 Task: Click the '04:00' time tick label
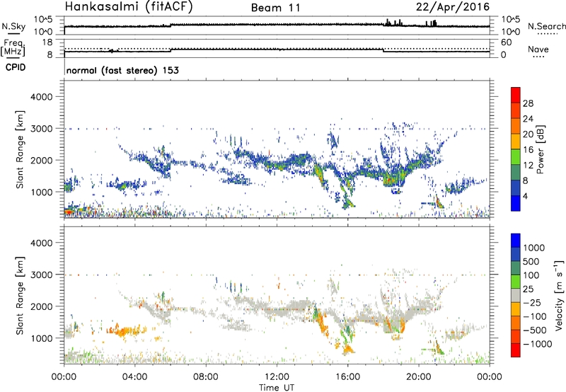point(134,377)
